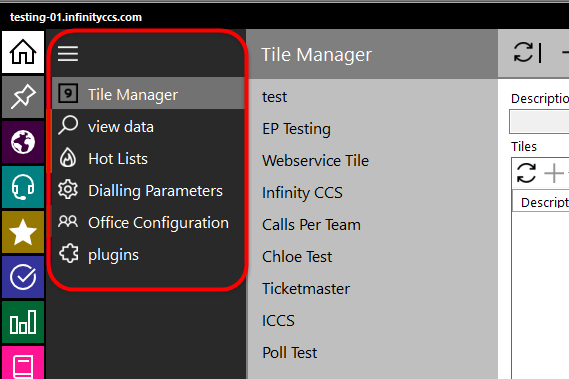
Task: Open Office Configuration menu item
Action: [x=148, y=222]
